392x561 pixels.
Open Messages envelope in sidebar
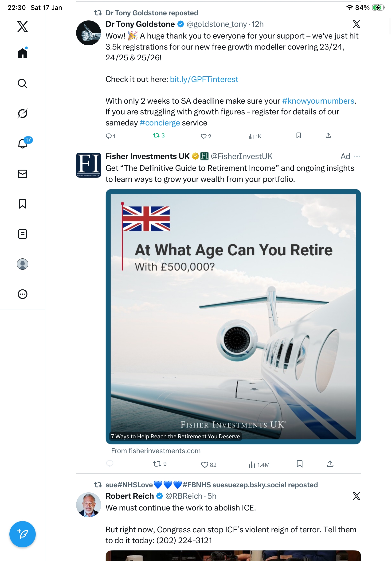tap(23, 174)
